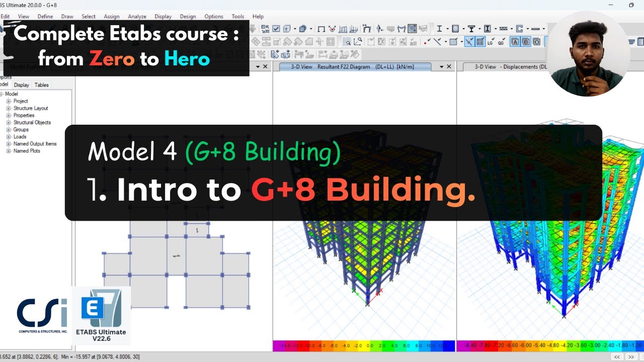This screenshot has width=644, height=362.
Task: Expand the Project tree node
Action: 9,101
